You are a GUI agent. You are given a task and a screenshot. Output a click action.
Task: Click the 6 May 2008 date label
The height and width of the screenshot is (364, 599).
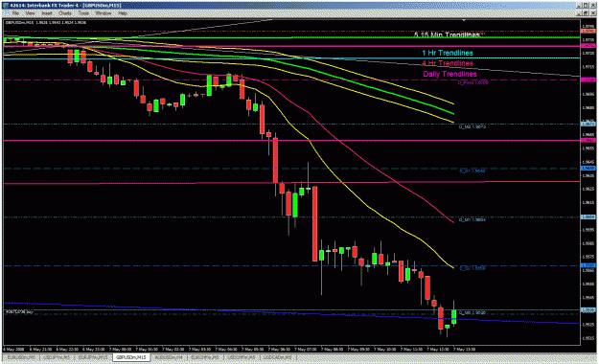coord(13,349)
